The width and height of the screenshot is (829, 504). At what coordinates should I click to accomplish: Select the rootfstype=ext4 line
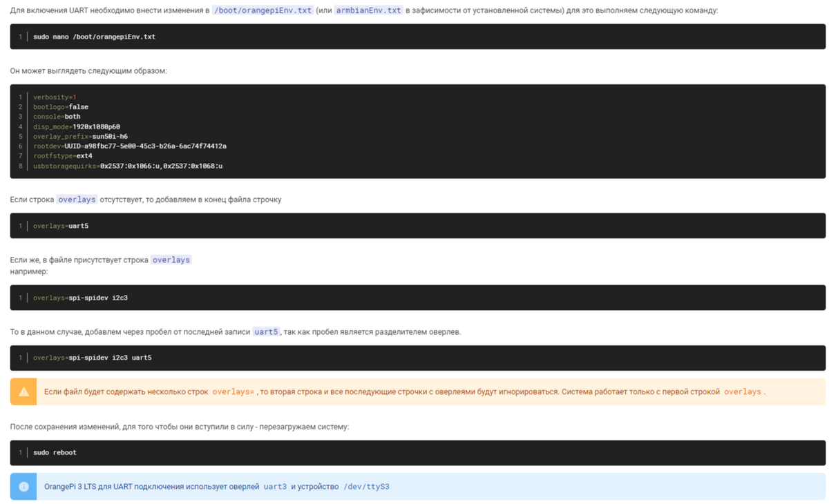[x=63, y=156]
